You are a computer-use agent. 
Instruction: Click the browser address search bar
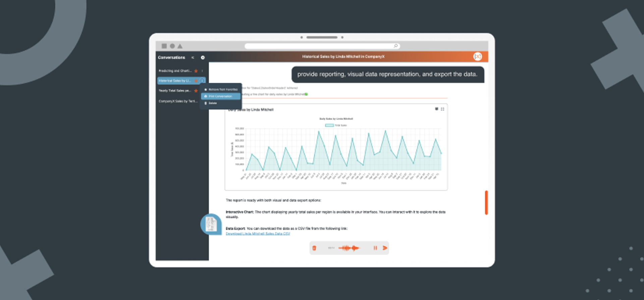(322, 46)
